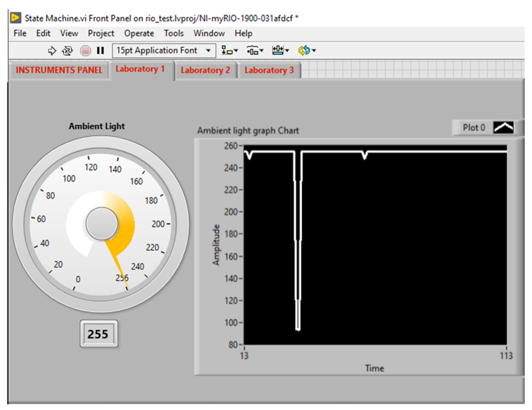The image size is (532, 410).
Task: Click the Run arrow button
Action: pyautogui.click(x=52, y=51)
